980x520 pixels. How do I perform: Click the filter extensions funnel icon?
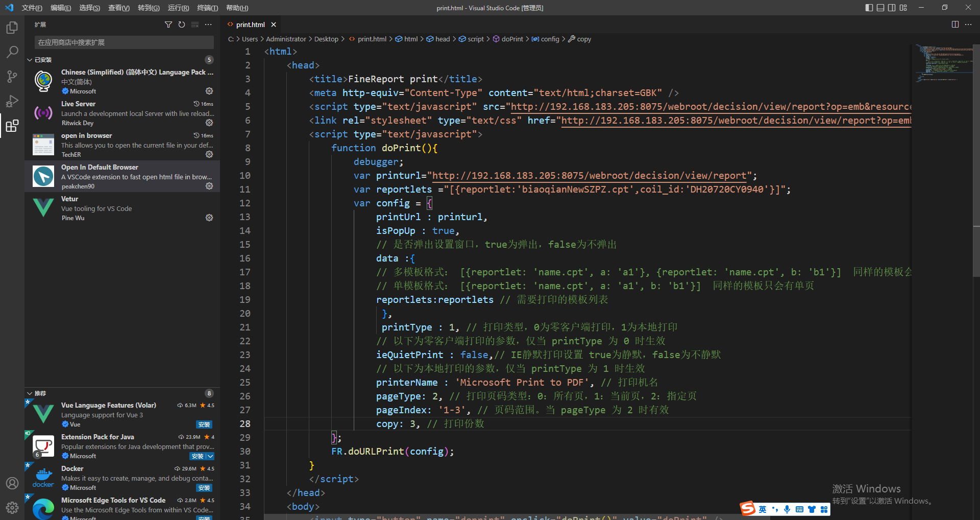(x=168, y=25)
